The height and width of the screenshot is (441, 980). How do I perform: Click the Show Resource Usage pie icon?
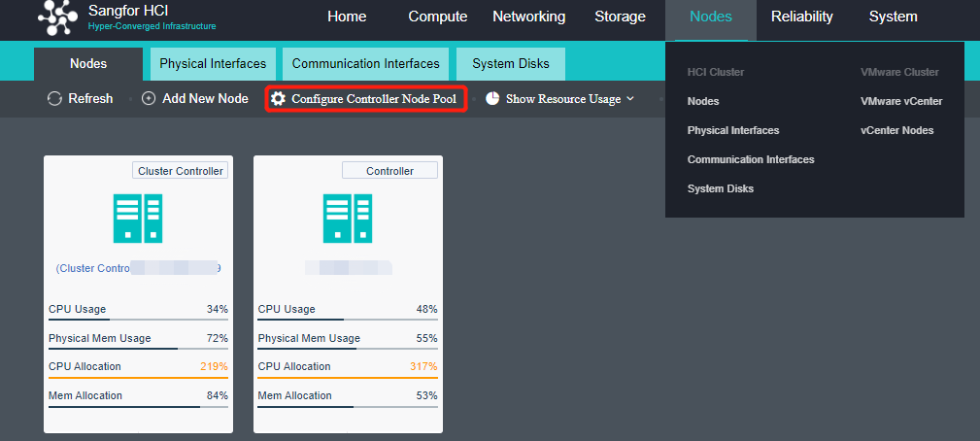tap(492, 99)
